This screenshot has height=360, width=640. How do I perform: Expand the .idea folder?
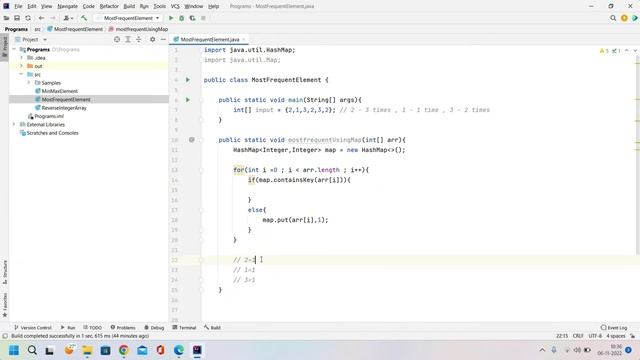point(22,58)
